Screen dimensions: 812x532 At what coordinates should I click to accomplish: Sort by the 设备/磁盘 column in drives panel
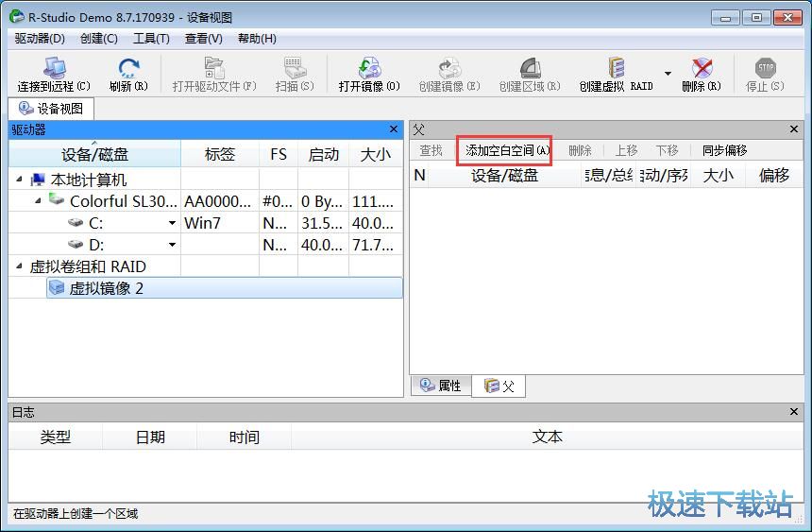pyautogui.click(x=94, y=154)
